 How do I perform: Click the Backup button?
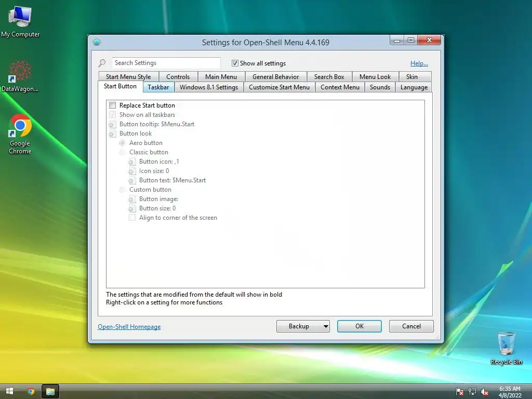[299, 326]
